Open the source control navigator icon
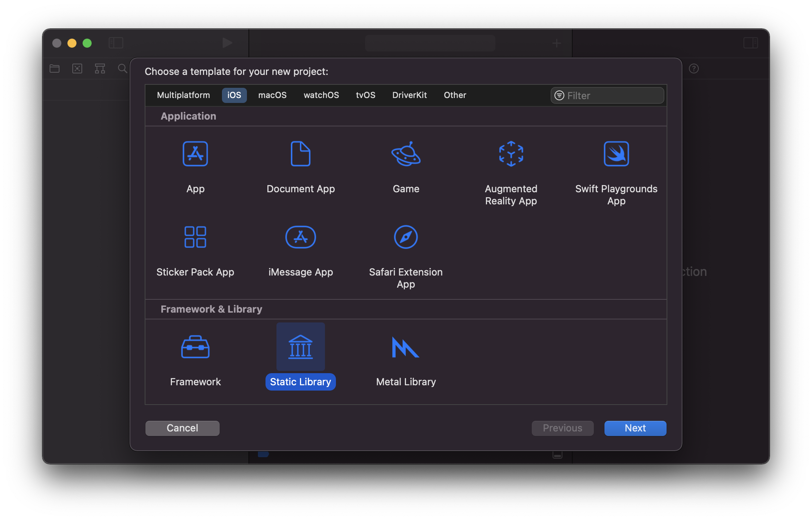Viewport: 812px width, 520px height. pyautogui.click(x=77, y=69)
